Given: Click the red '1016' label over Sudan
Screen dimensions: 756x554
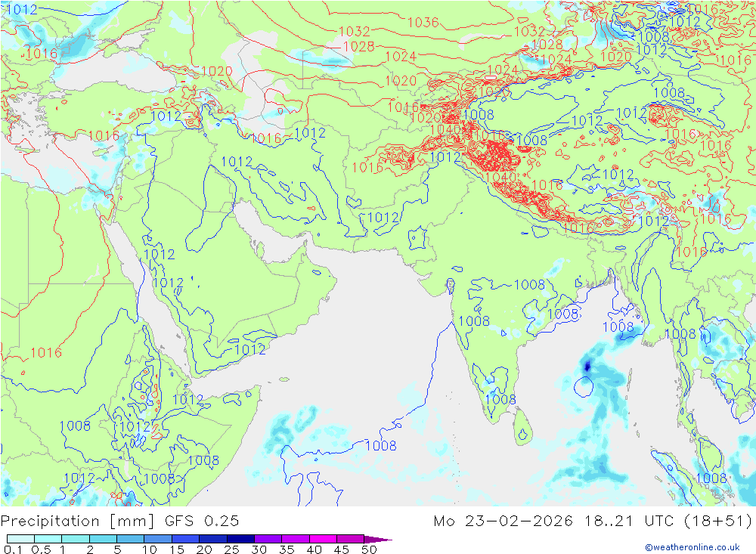Looking at the screenshot, I should (x=46, y=352).
